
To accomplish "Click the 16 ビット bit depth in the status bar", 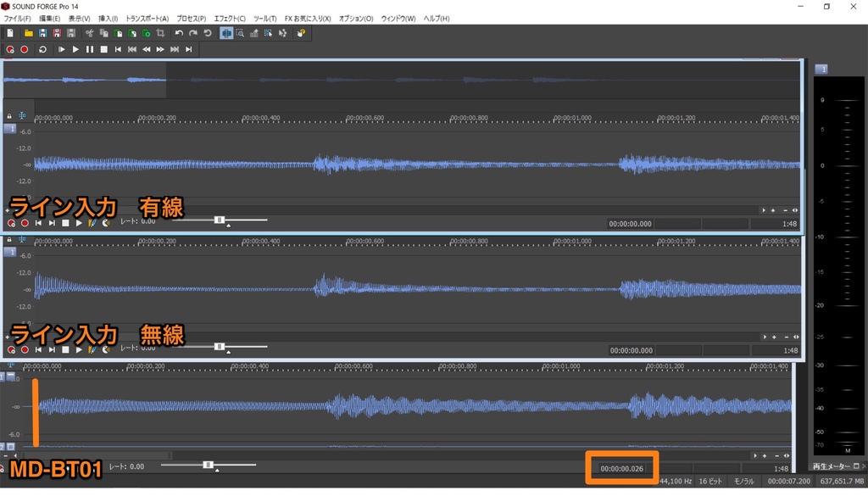I will click(x=710, y=482).
